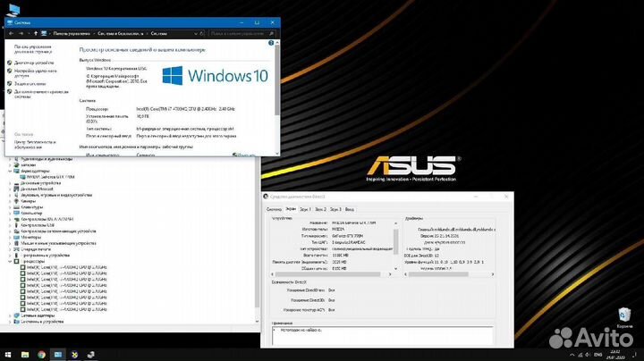The width and height of the screenshot is (644, 361).
Task: Open 'Защита системы' link in sidebar
Action: 30,84
